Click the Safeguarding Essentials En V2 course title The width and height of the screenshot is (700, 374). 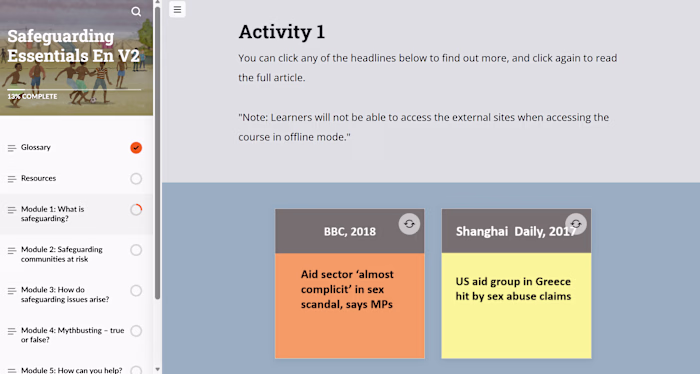74,46
